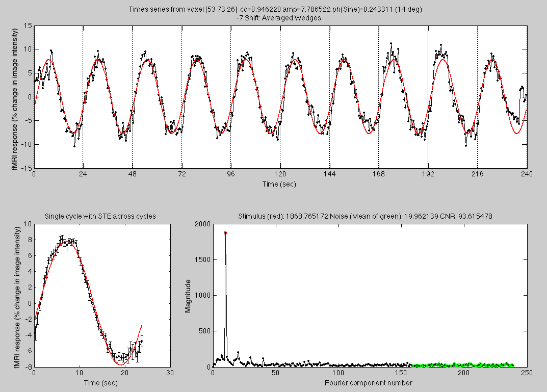
Task: Click the 'Single cycle with STE across cycles' title
Action: (100, 216)
